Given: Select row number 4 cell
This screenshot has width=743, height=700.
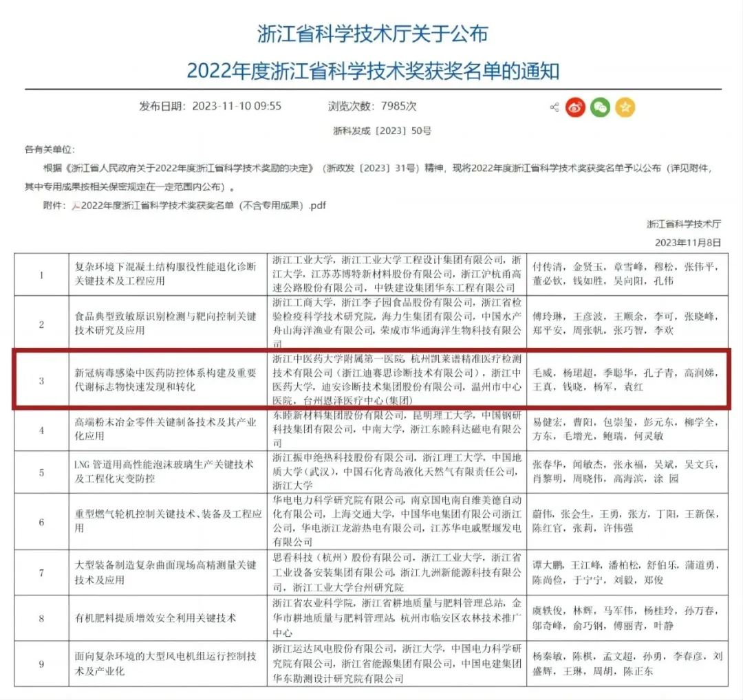Looking at the screenshot, I should click(x=42, y=430).
